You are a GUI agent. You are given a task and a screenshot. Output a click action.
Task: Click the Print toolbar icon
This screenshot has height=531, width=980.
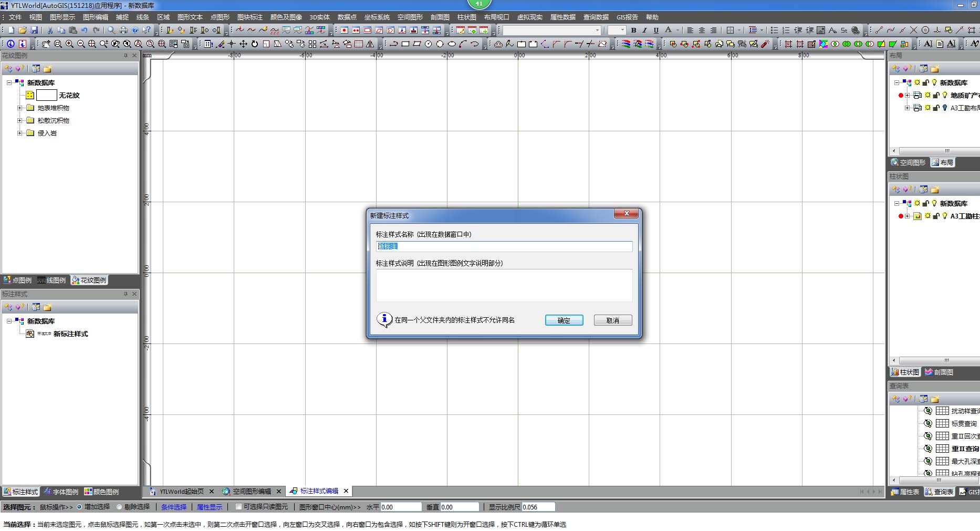[x=123, y=30]
